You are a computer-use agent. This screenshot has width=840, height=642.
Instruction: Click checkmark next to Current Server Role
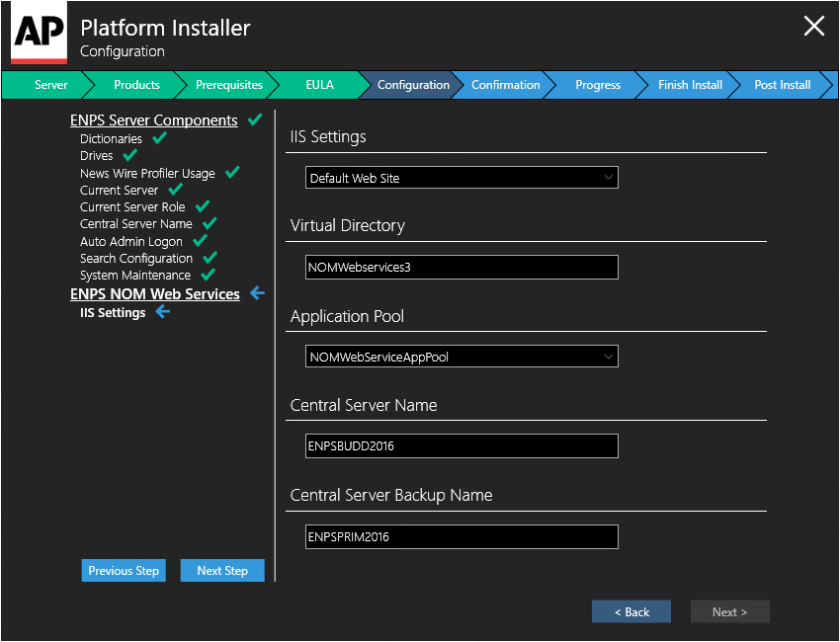pyautogui.click(x=203, y=206)
